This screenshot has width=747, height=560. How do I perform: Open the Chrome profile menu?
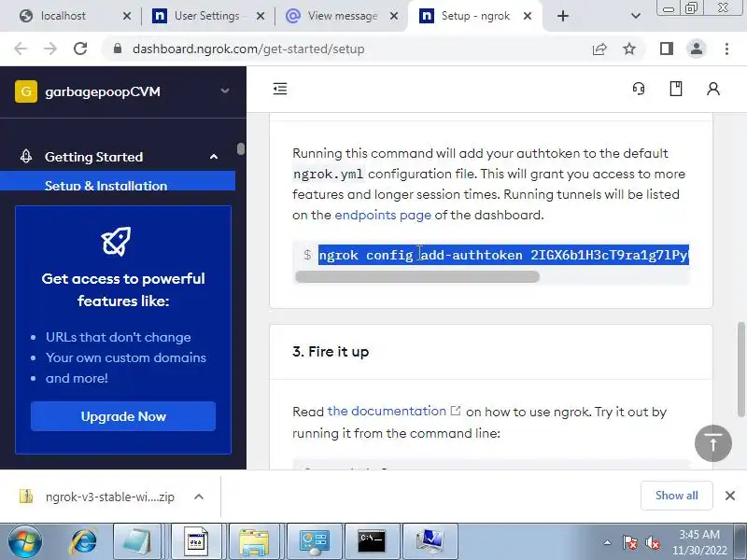[696, 49]
